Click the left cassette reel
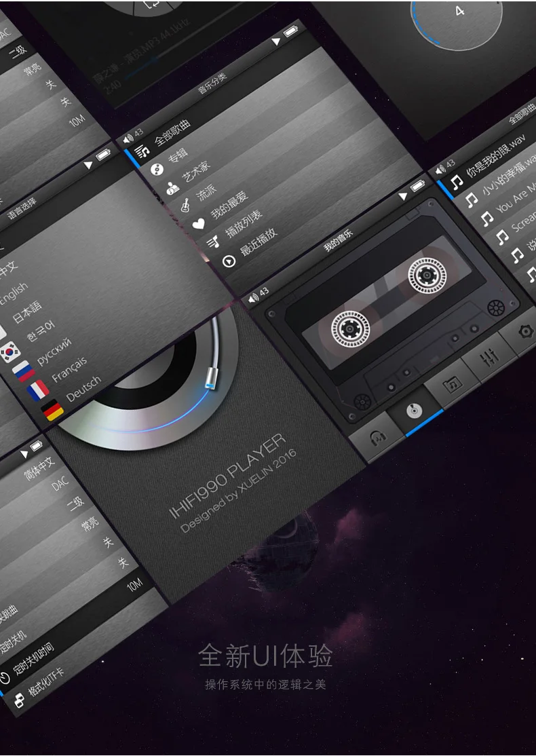 pyautogui.click(x=350, y=329)
